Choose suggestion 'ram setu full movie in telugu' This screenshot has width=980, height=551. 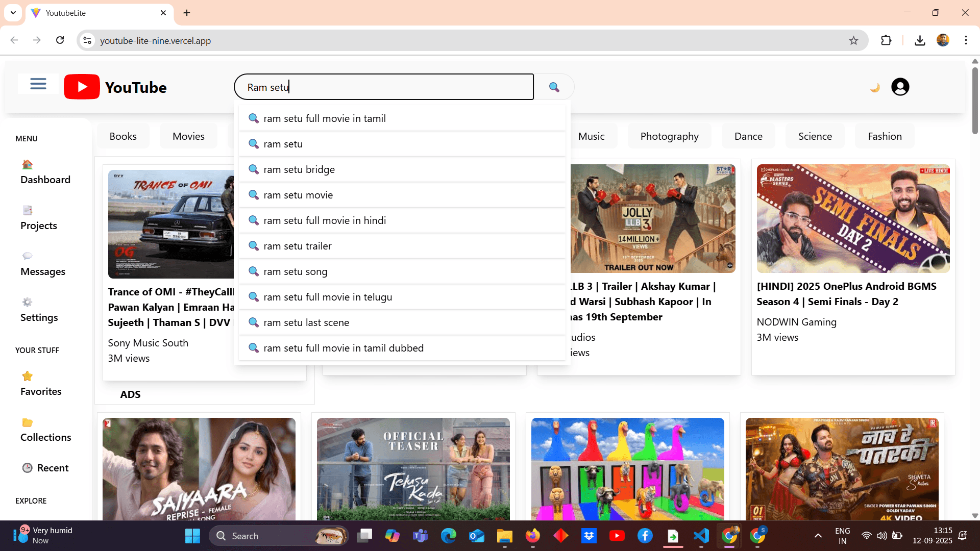click(x=402, y=297)
